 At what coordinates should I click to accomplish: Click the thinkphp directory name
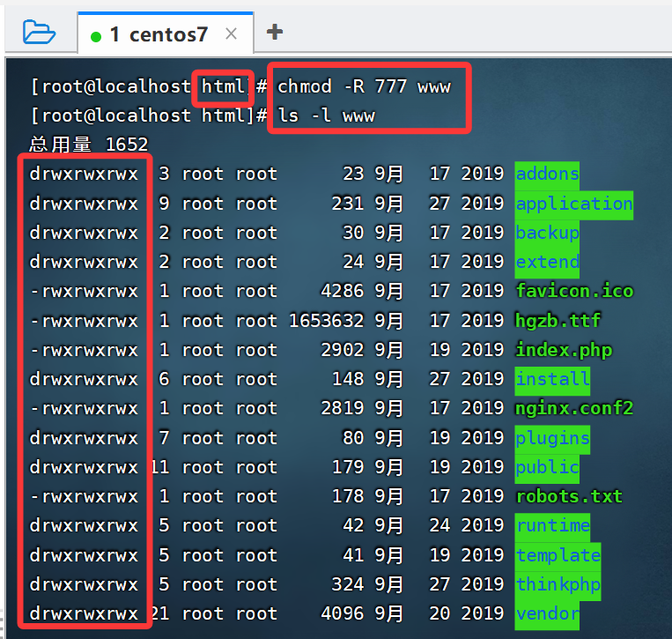click(x=558, y=584)
